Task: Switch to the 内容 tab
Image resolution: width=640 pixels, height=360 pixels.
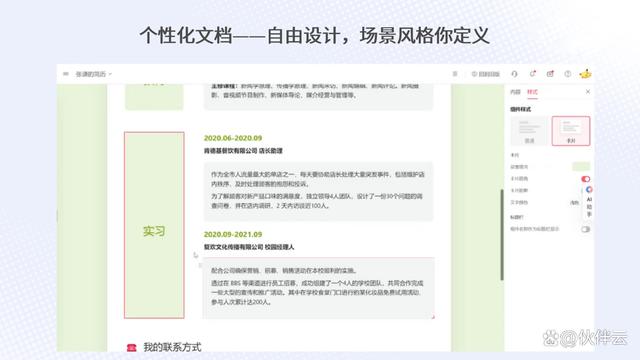Action: 516,92
